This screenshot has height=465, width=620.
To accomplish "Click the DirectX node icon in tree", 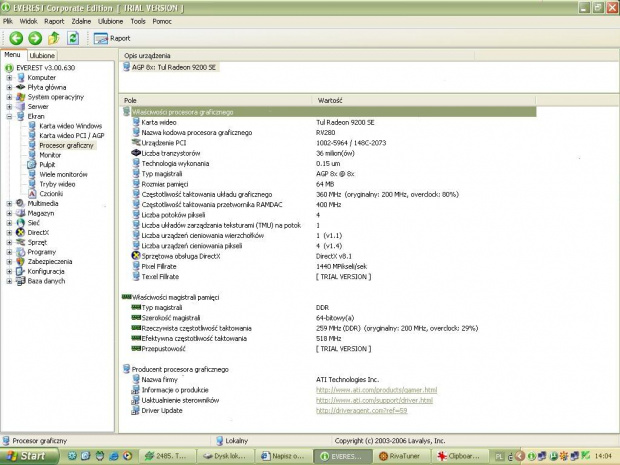I will 21,232.
